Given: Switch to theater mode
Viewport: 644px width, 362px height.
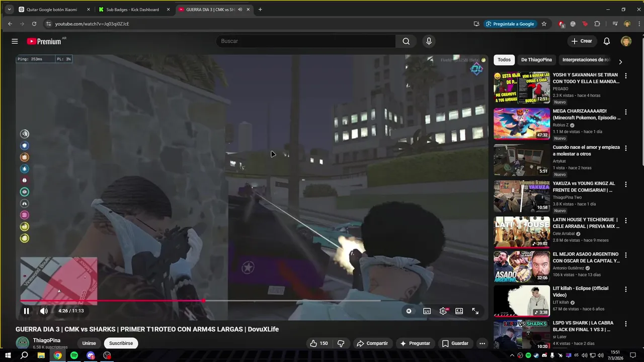Looking at the screenshot, I should [459, 311].
